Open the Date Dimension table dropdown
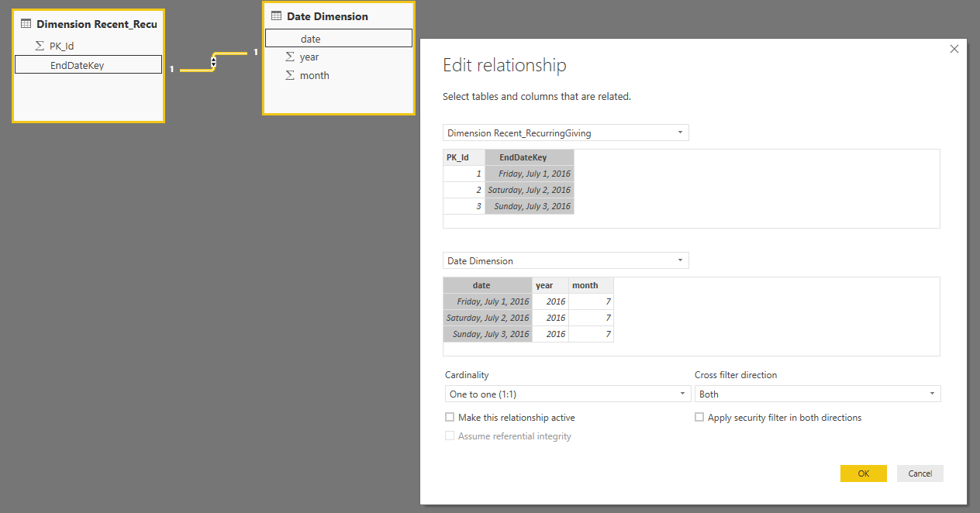 [566, 260]
